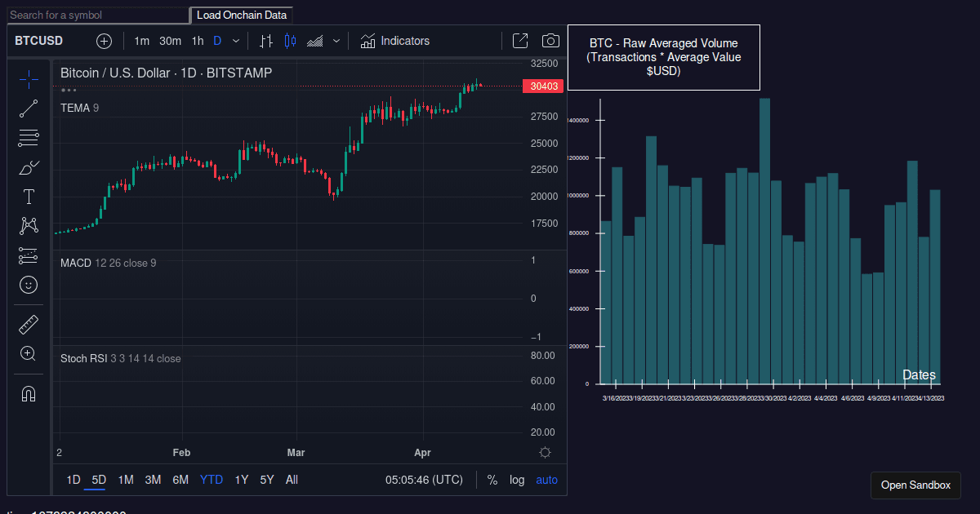Open the timeframe interval dropdown chevron
This screenshot has height=514, width=980.
[237, 40]
